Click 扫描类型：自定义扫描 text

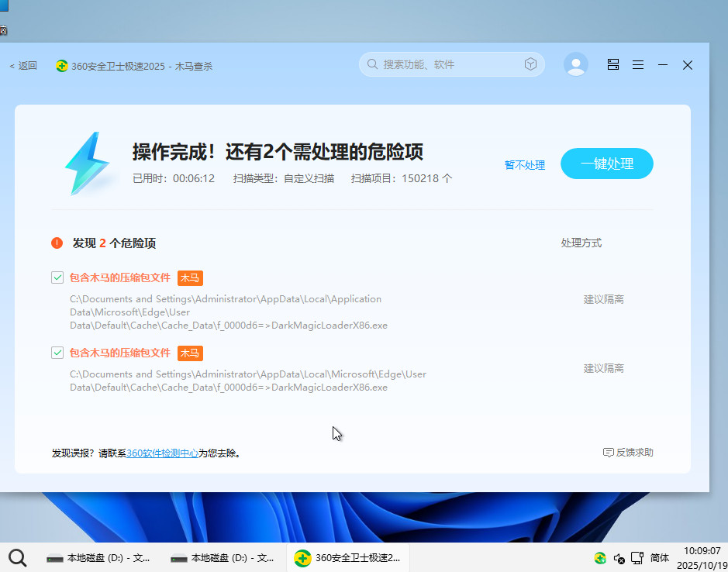pos(284,178)
